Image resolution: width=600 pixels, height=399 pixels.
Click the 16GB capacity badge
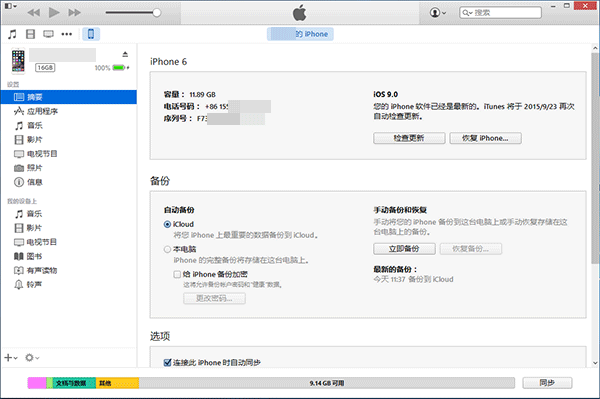(45, 68)
